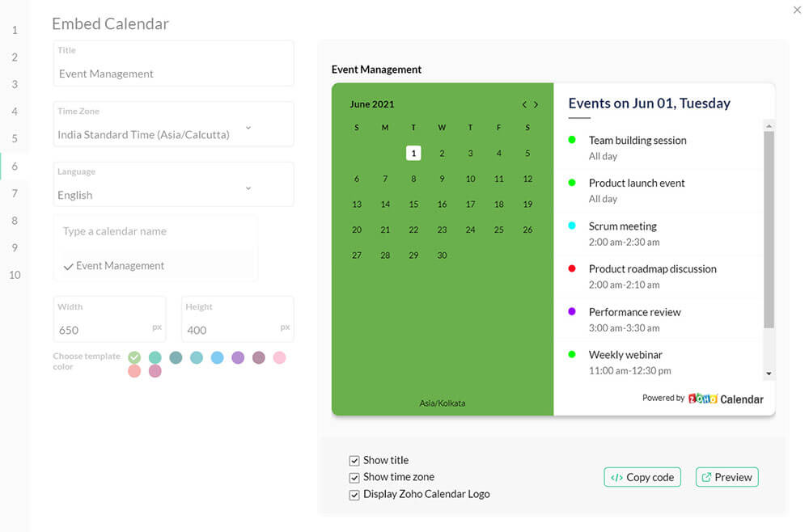Open the Language dropdown
Image resolution: width=809 pixels, height=532 pixels.
coord(248,188)
